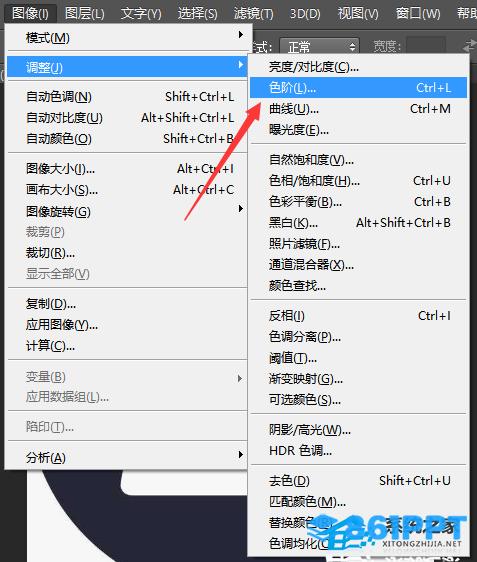Click the 宽度 width input field
This screenshot has height=562, width=477.
[x=426, y=46]
